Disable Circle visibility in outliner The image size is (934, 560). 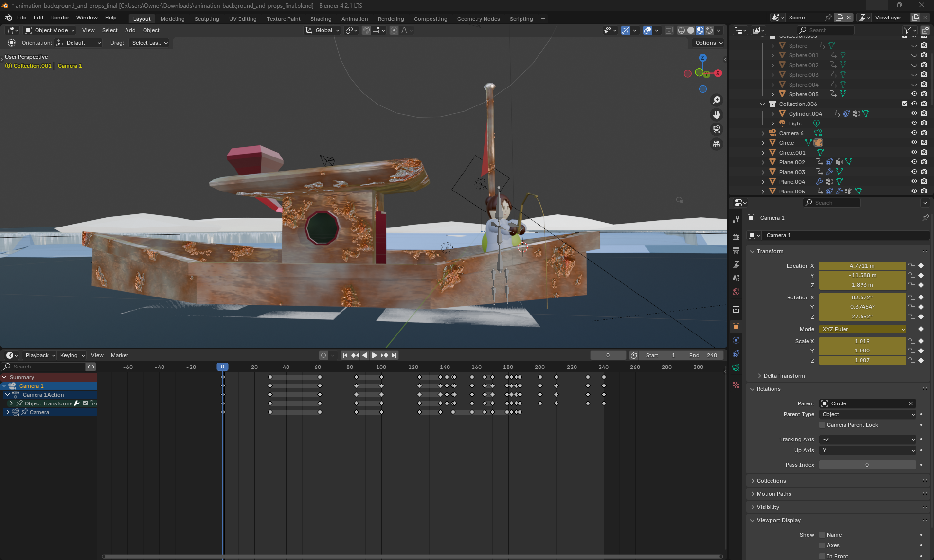(914, 142)
